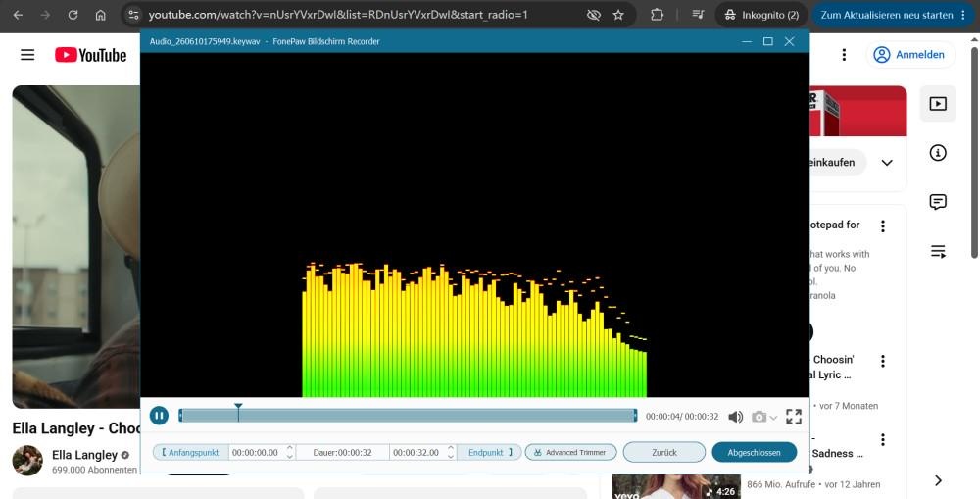Mute the recorder volume speaker icon
This screenshot has width=980, height=499.
pos(736,417)
